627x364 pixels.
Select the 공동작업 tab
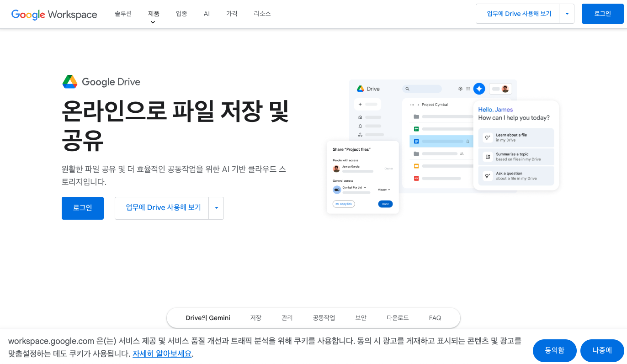tap(324, 318)
